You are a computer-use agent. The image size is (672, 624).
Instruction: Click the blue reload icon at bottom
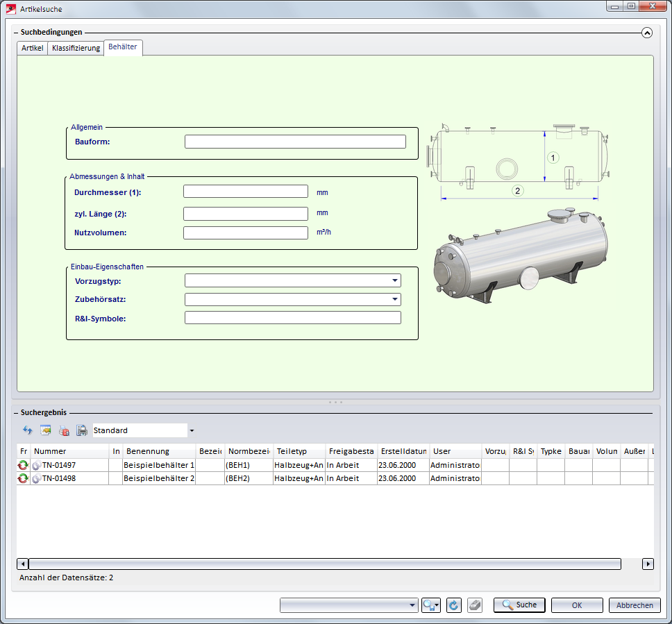click(x=454, y=605)
